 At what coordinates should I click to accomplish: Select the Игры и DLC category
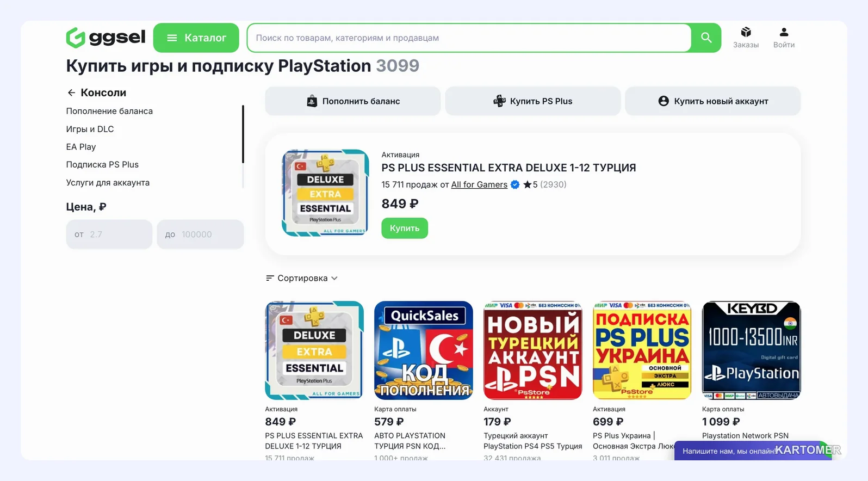(x=90, y=129)
